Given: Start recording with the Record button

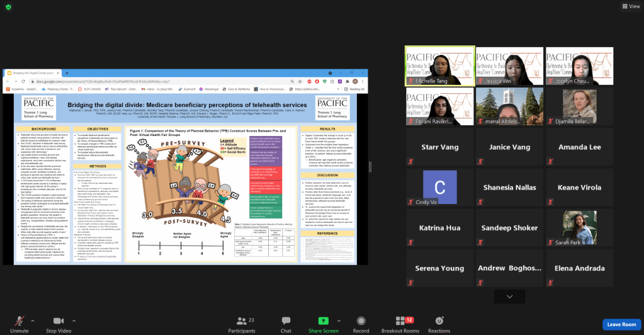Looking at the screenshot, I should [x=361, y=323].
